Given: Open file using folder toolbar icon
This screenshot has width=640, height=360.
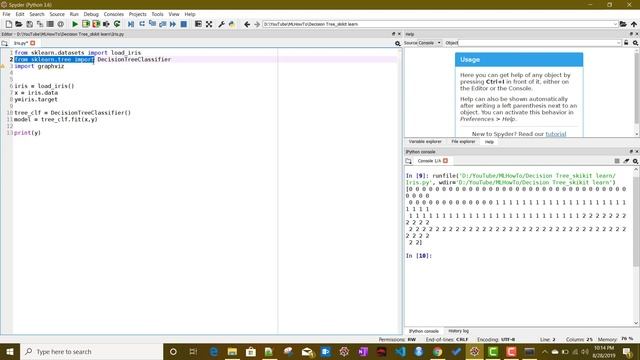Looking at the screenshot, I should coord(19,24).
